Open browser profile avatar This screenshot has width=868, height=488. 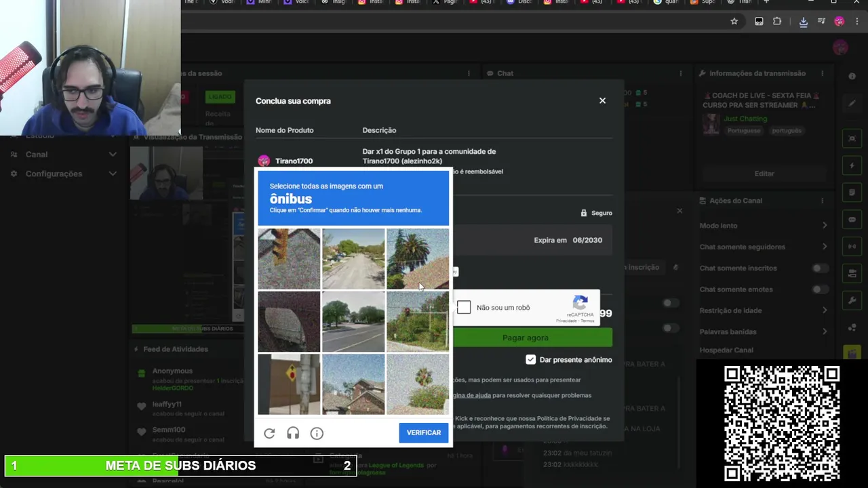tap(840, 22)
